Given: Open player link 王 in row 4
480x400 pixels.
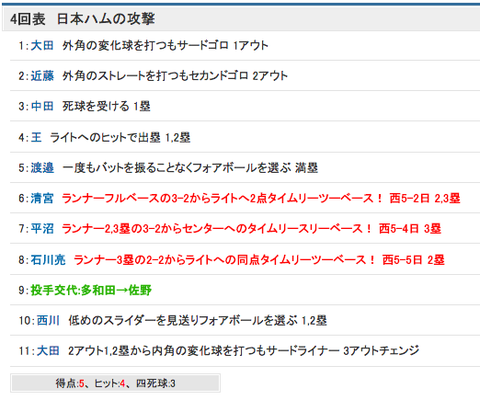Looking at the screenshot, I should click(x=36, y=137).
